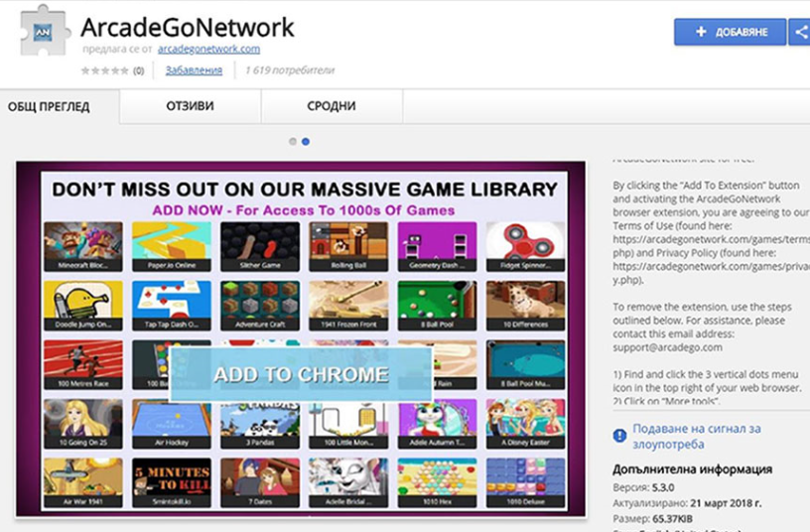
Task: Open the 5 Minutes To Kill game thumbnail
Action: coord(172,482)
